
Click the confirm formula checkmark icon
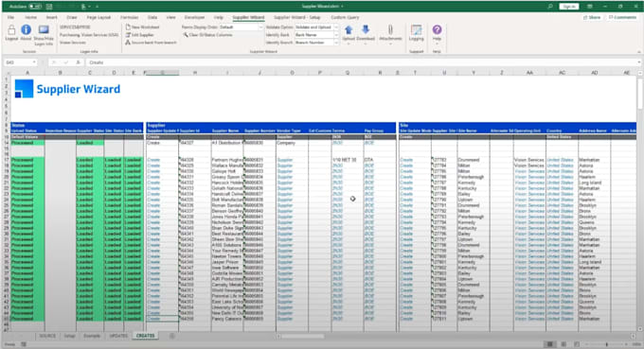[65, 62]
